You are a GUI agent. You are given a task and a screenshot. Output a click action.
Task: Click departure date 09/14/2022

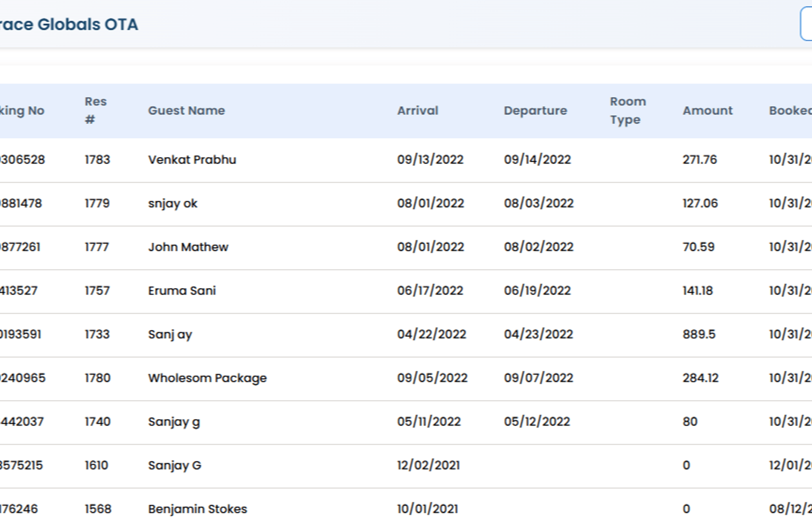(537, 159)
